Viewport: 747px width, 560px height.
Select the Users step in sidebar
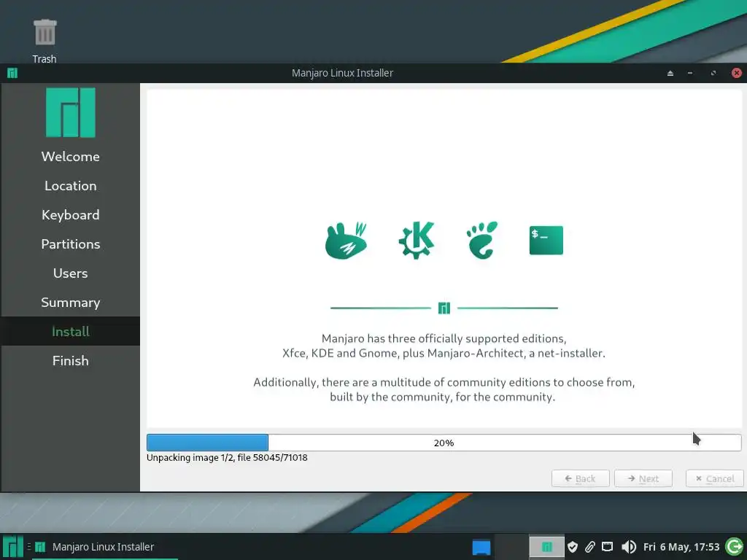click(71, 273)
